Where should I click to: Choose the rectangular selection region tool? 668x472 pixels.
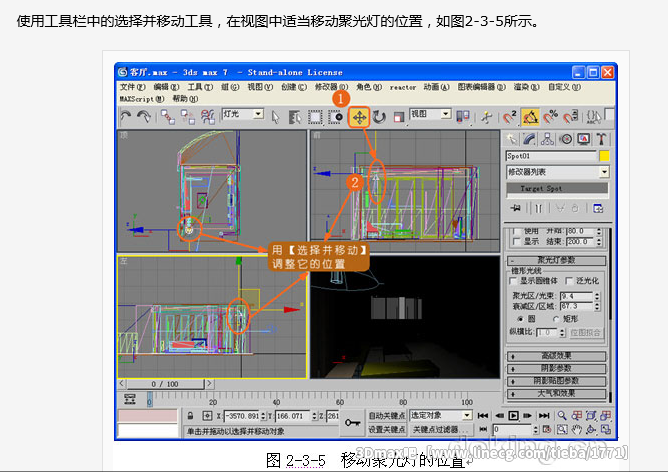[315, 117]
